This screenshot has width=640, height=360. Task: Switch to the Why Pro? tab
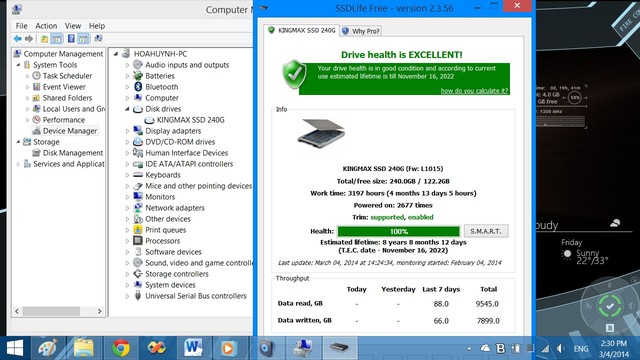361,31
